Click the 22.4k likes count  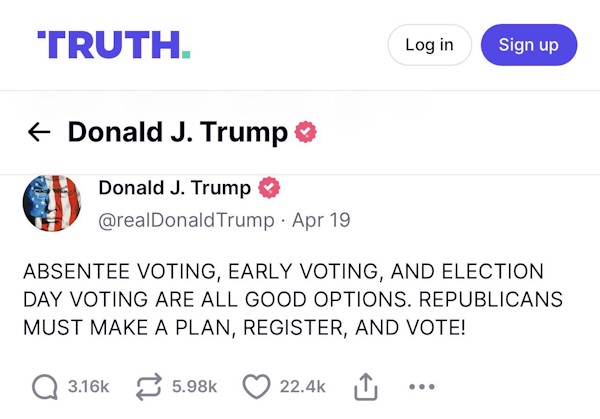point(302,386)
